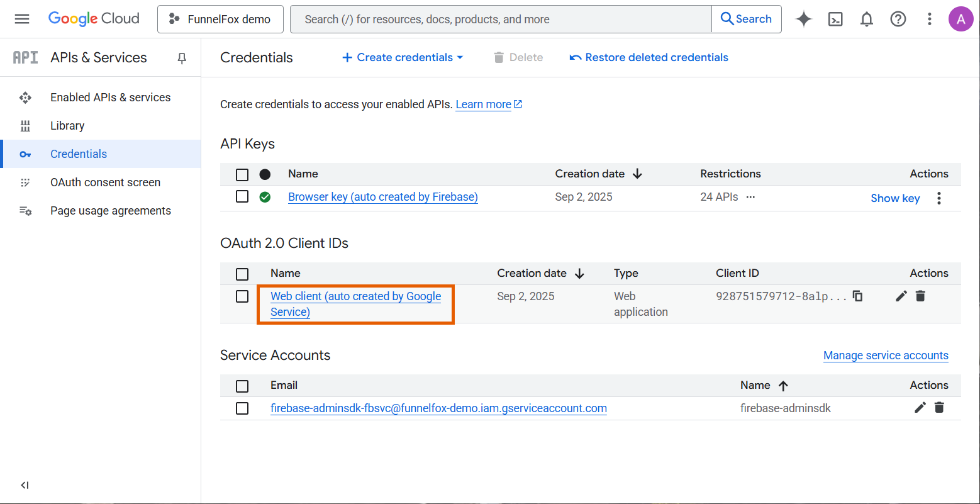This screenshot has width=980, height=504.
Task: Select Credentials in the sidebar
Action: [x=101, y=154]
